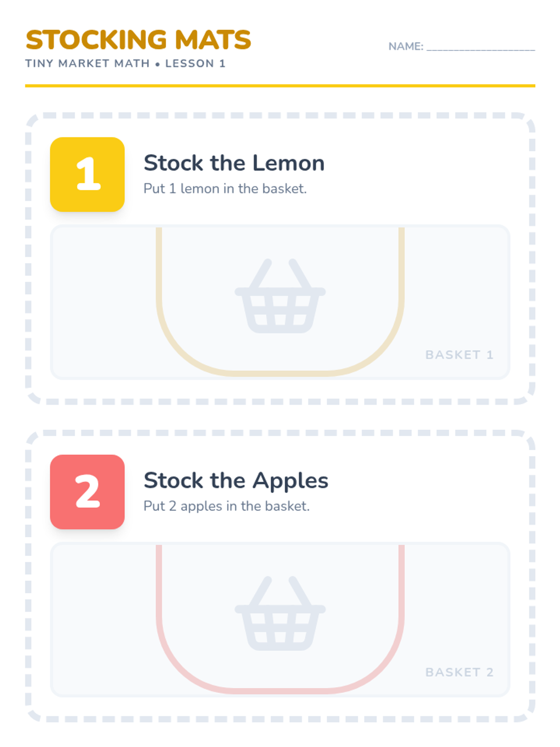Click the BASKET 2 label
Screen dimensions: 560x747
459,672
